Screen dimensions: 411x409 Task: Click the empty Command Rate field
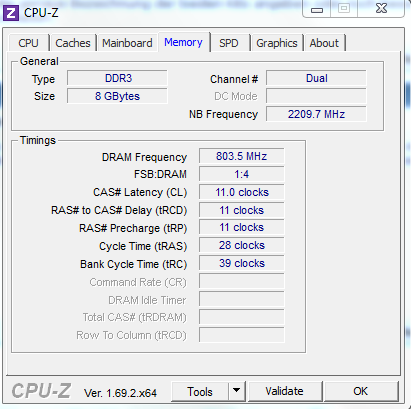point(242,281)
